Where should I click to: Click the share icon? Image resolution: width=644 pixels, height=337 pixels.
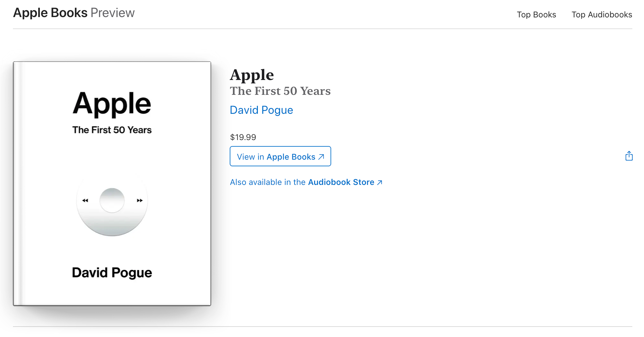(x=629, y=156)
